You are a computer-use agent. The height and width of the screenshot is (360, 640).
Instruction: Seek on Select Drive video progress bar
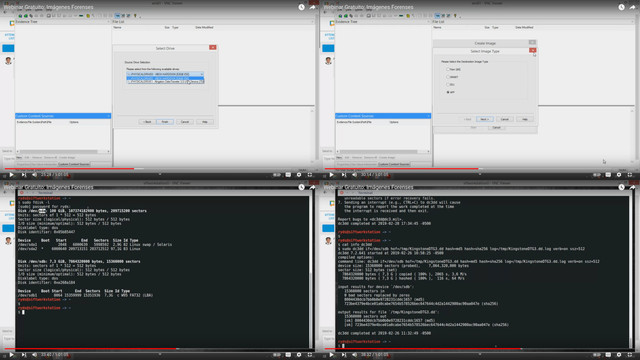point(160,168)
